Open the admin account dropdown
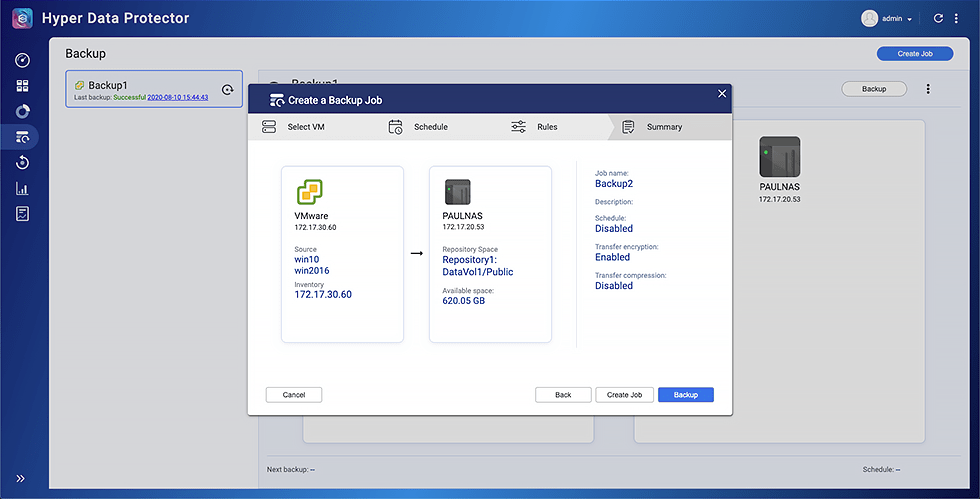Image resolution: width=980 pixels, height=499 pixels. (x=897, y=19)
